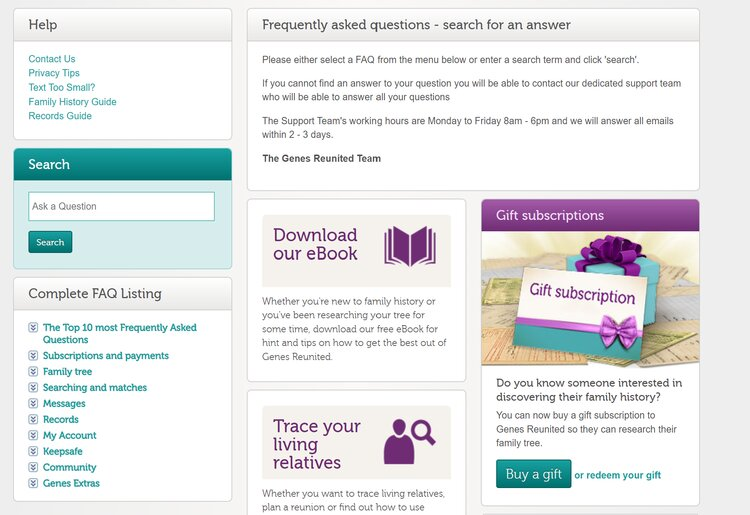The image size is (750, 515).
Task: Click the expand icon beside Community
Action: click(x=34, y=468)
